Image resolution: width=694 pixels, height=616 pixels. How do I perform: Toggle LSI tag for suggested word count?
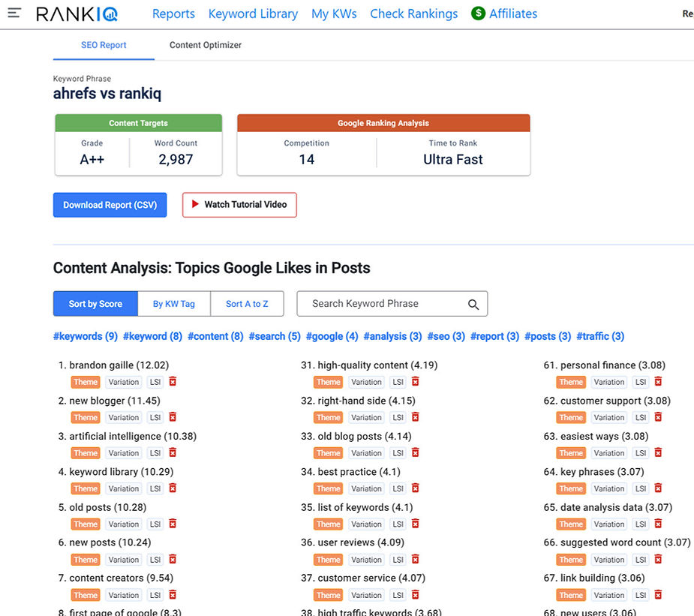click(x=641, y=560)
